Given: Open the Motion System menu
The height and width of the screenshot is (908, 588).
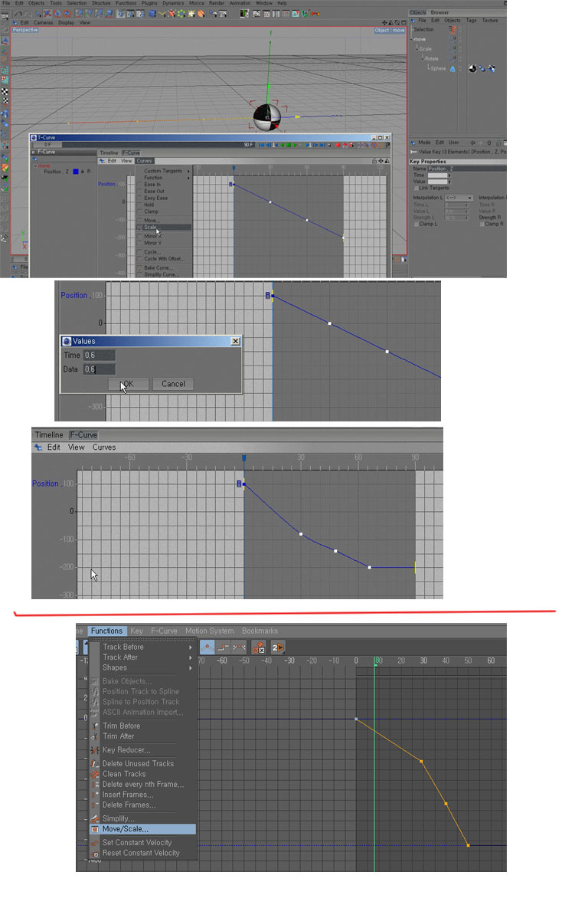Looking at the screenshot, I should tap(210, 631).
